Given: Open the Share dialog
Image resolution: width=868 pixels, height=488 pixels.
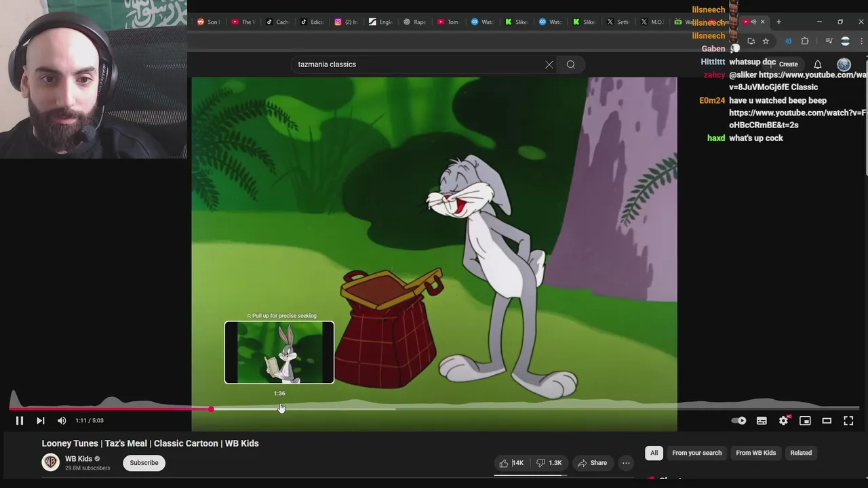Looking at the screenshot, I should pos(592,463).
